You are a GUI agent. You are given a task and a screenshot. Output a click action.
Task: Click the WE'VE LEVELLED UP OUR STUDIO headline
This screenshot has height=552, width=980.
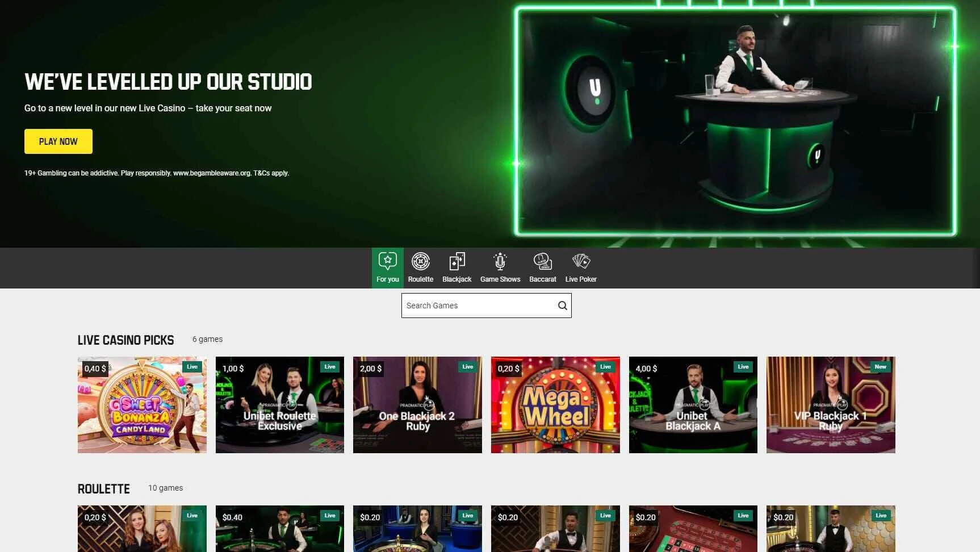[x=168, y=82]
